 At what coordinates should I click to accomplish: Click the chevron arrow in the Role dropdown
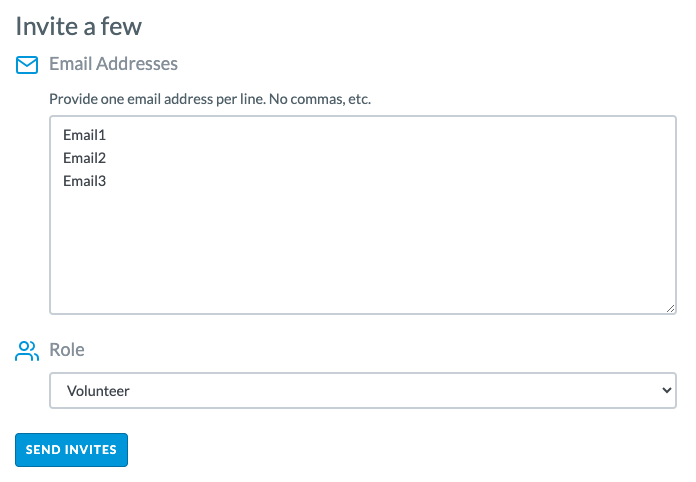[x=666, y=390]
